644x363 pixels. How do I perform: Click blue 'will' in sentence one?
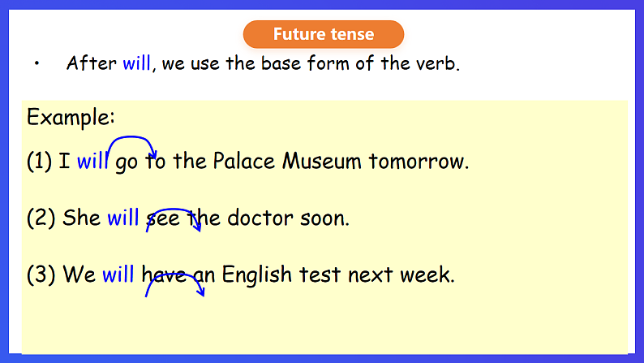click(x=92, y=162)
